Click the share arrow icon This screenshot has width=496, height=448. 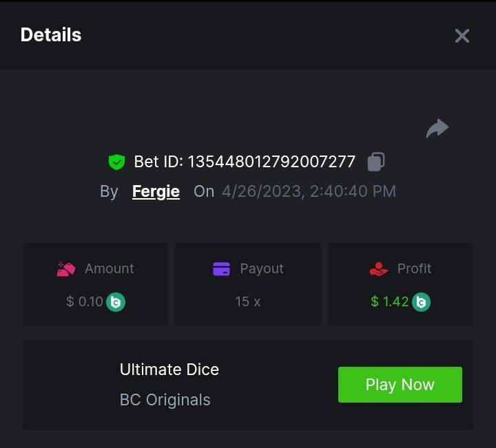tap(437, 128)
